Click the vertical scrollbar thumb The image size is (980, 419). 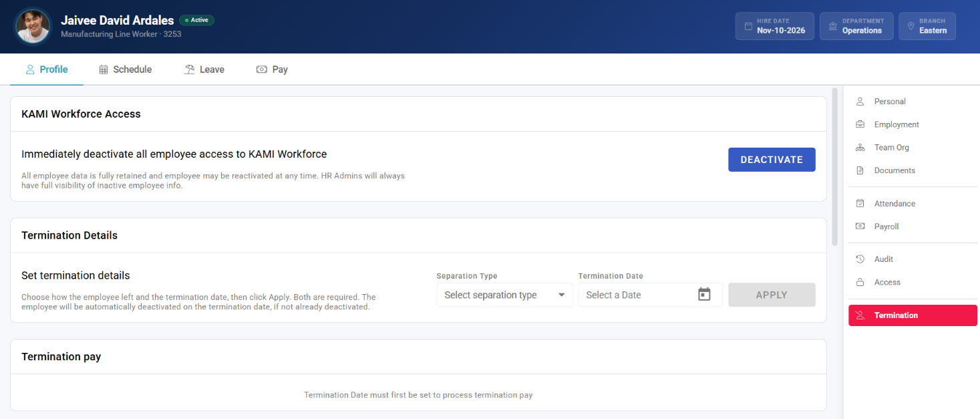[x=834, y=166]
